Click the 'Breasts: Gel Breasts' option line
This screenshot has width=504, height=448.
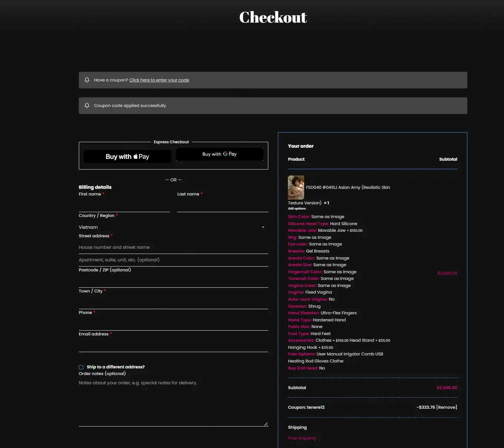click(x=309, y=251)
